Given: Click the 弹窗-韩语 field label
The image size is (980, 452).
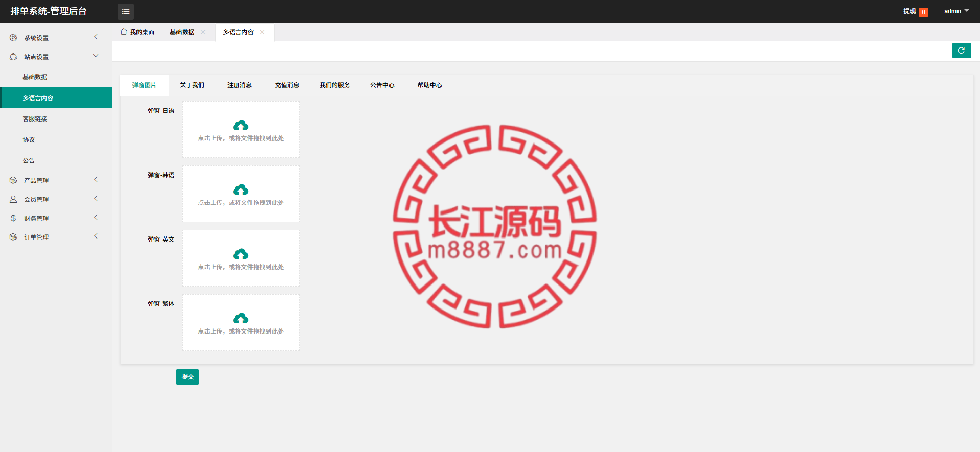Looking at the screenshot, I should click(161, 175).
